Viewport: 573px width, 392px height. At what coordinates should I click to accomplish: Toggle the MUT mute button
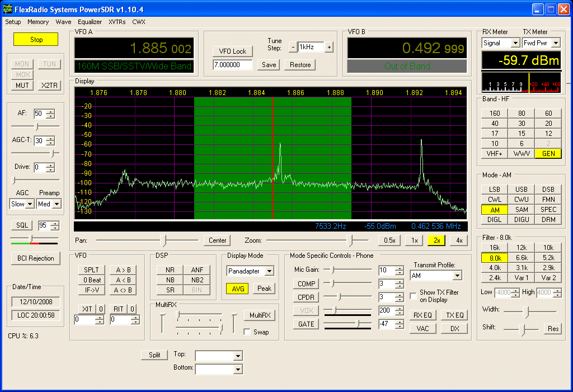point(22,86)
